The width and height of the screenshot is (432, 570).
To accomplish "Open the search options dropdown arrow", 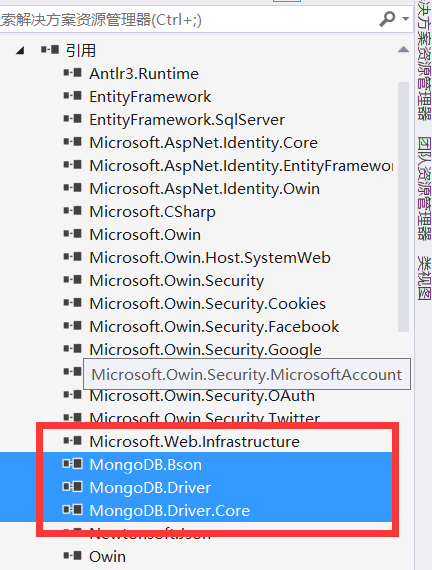I will [405, 19].
